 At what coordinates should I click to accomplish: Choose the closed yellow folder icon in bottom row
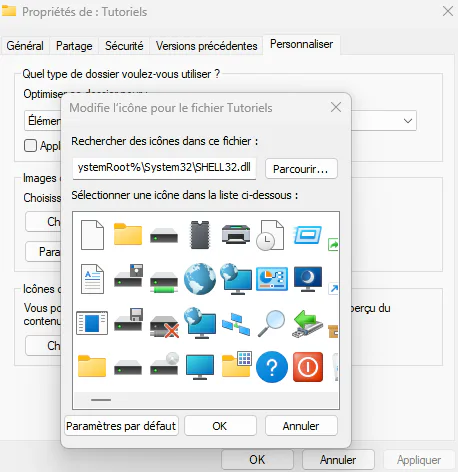pos(92,366)
